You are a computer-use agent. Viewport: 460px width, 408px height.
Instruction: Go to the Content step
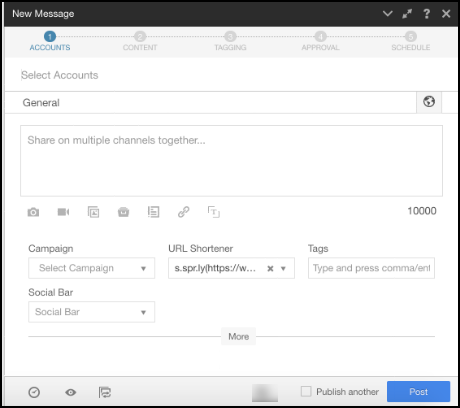coord(140,41)
